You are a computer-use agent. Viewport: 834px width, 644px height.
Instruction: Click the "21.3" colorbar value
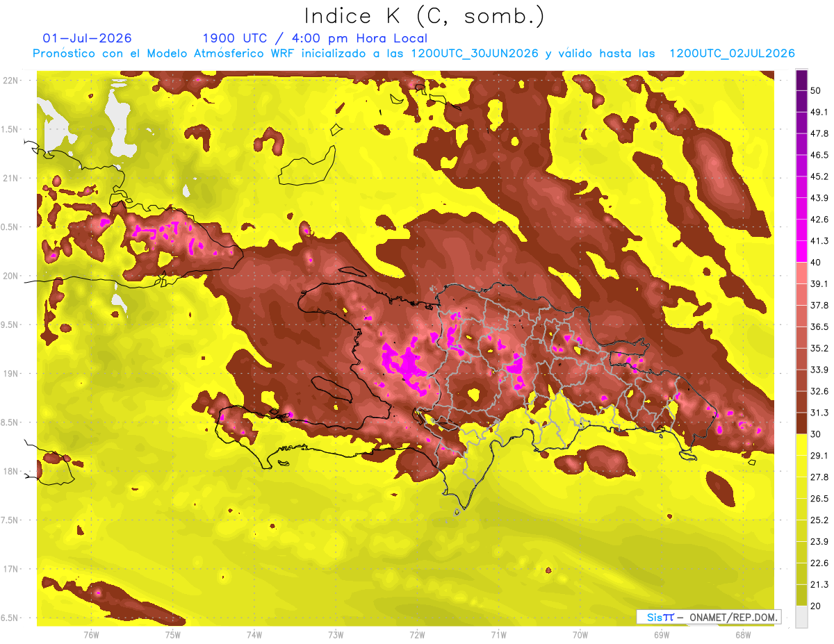coord(819,584)
